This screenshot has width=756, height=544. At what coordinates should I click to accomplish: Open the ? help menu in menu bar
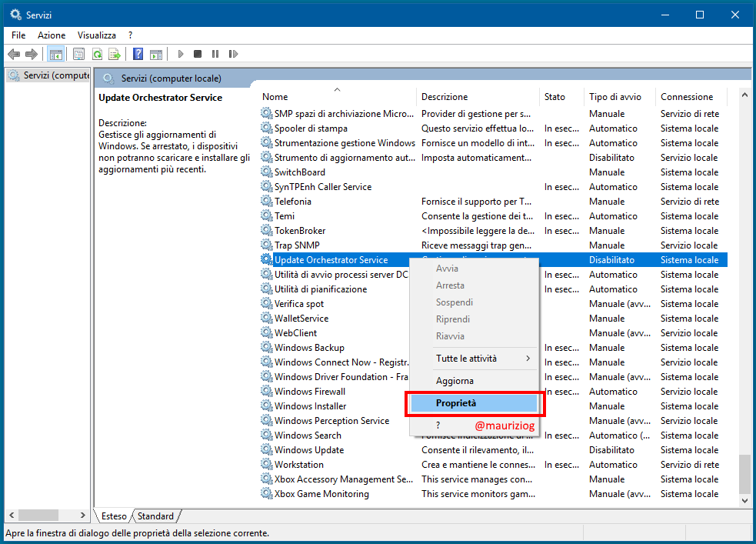[130, 35]
